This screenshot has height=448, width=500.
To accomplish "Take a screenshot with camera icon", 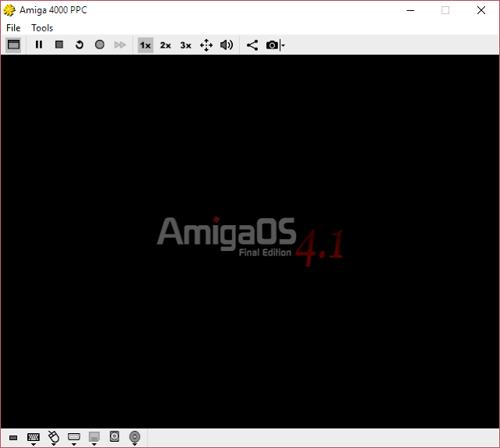I will click(x=272, y=45).
